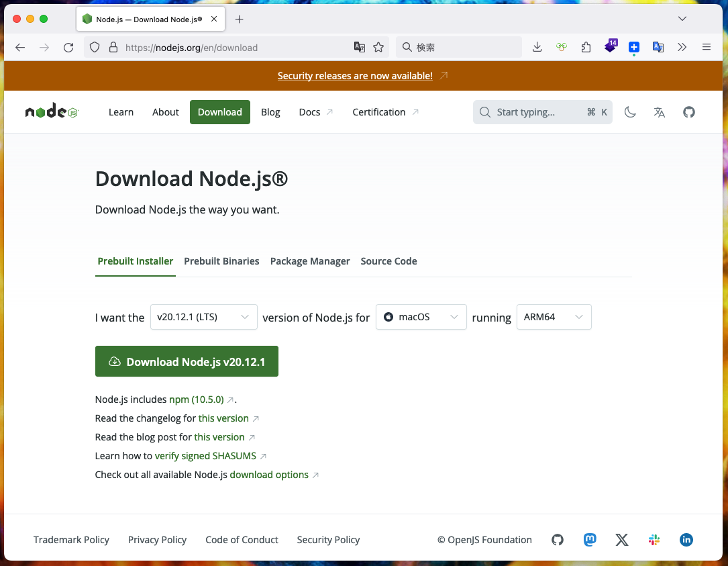Image resolution: width=728 pixels, height=566 pixels.
Task: Switch to the Package Manager tab
Action: (x=310, y=261)
